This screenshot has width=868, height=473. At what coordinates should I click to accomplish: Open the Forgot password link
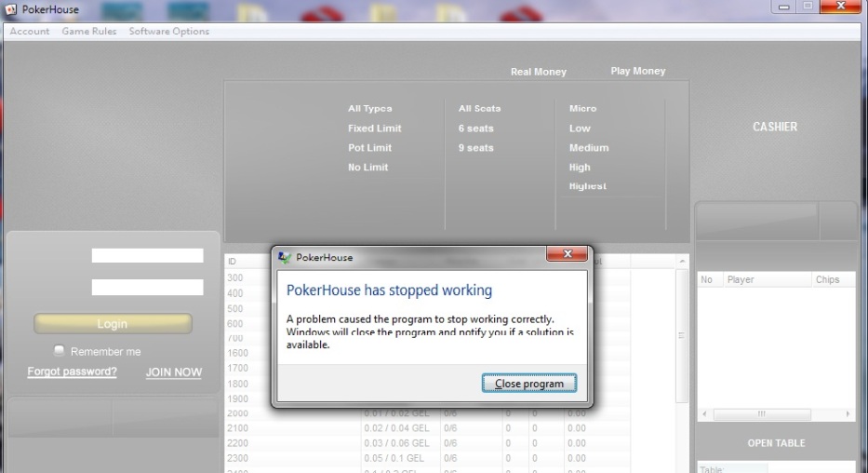[x=72, y=372]
